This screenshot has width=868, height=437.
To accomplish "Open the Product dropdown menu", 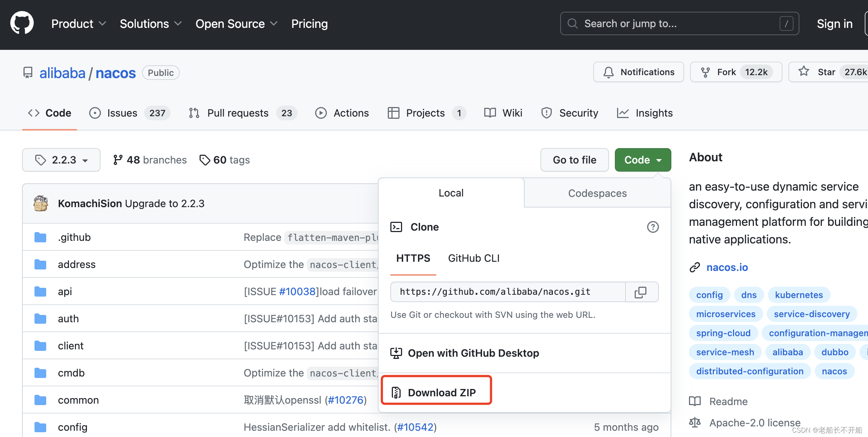I will [x=79, y=23].
